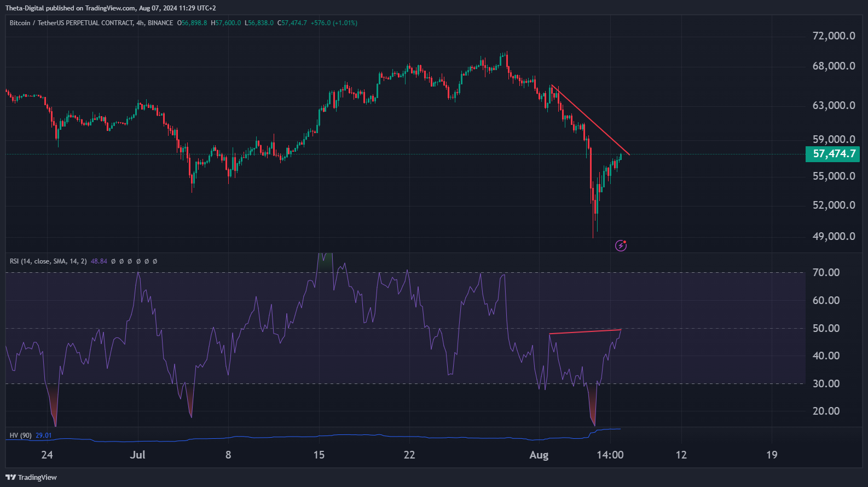Viewport: 868px width, 487px height.
Task: Click the 52,000.0 price axis label
Action: pyautogui.click(x=834, y=205)
